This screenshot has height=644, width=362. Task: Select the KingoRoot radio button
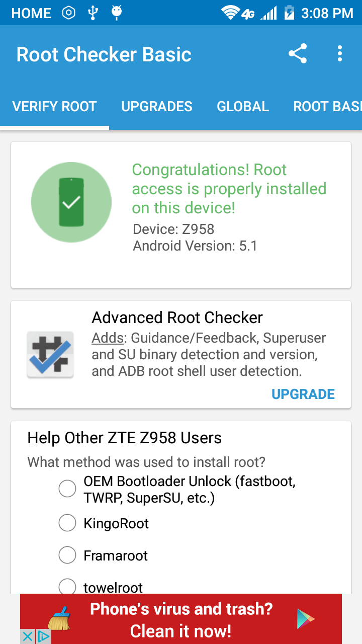[67, 523]
